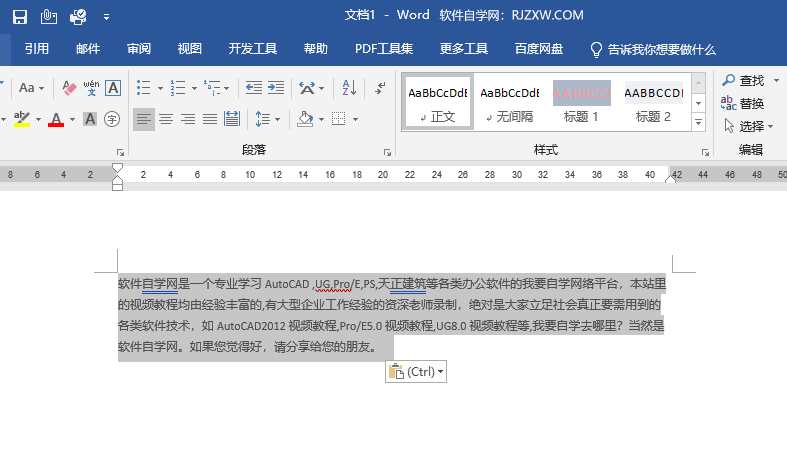Click the shading paint bucket icon
The width and height of the screenshot is (787, 453).
[x=305, y=119]
